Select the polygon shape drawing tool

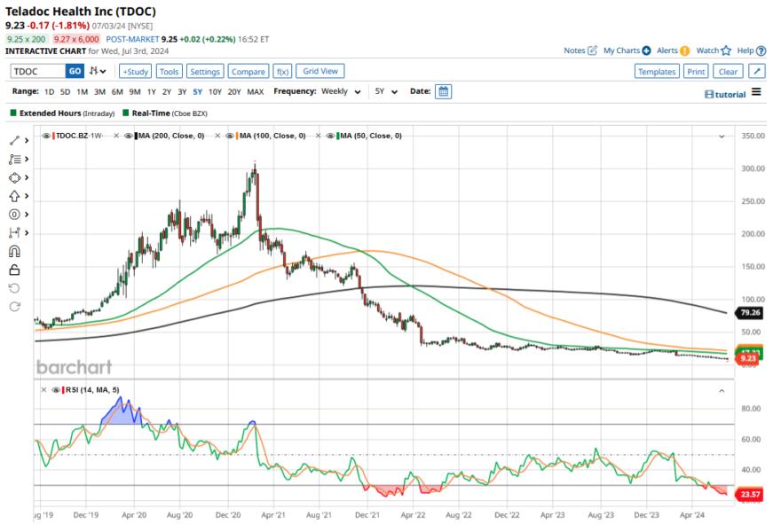[x=14, y=177]
